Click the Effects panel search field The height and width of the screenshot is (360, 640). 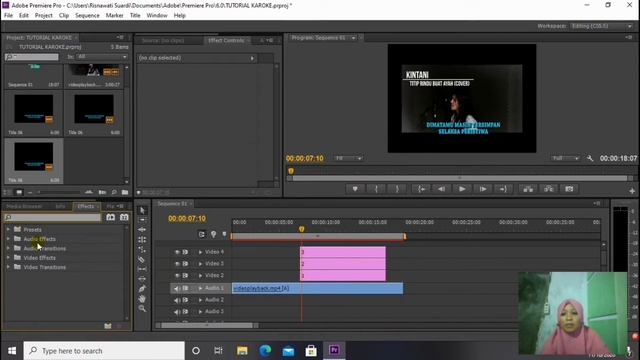coord(52,218)
